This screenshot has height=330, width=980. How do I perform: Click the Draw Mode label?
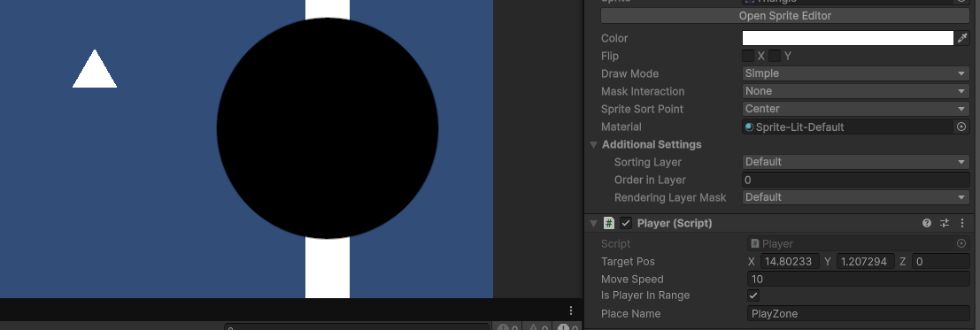(629, 73)
